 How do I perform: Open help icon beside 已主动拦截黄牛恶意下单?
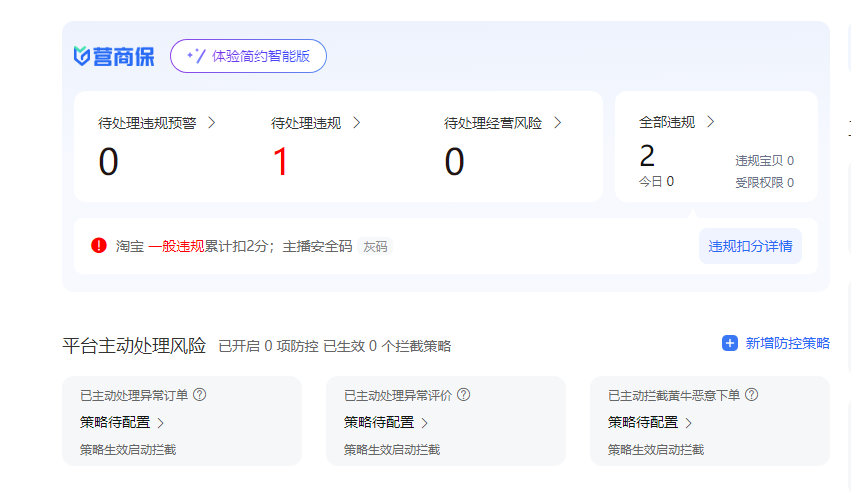pos(751,395)
